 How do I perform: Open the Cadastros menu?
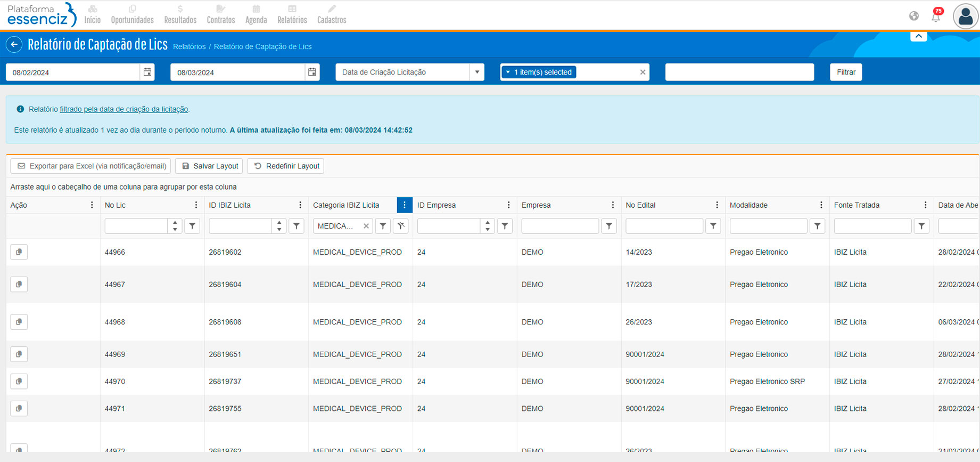[332, 15]
